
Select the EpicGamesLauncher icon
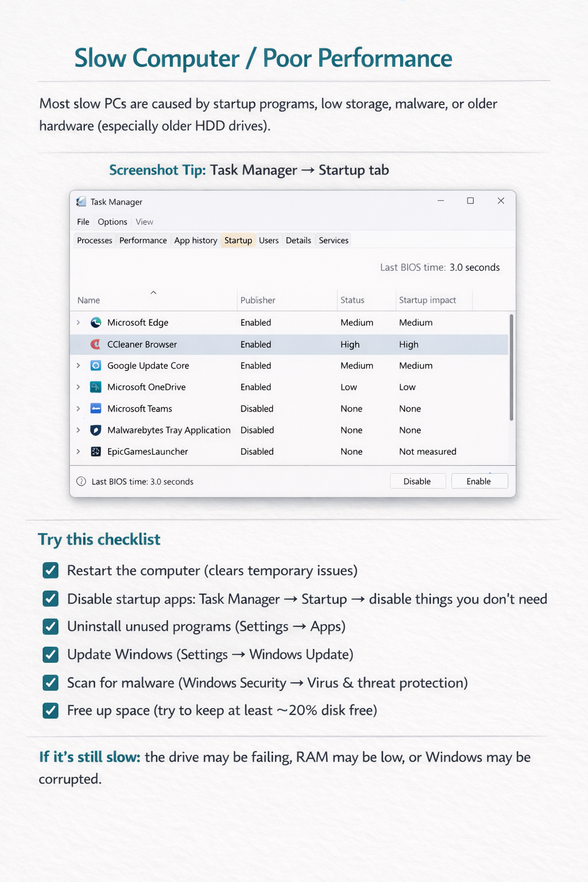(95, 451)
